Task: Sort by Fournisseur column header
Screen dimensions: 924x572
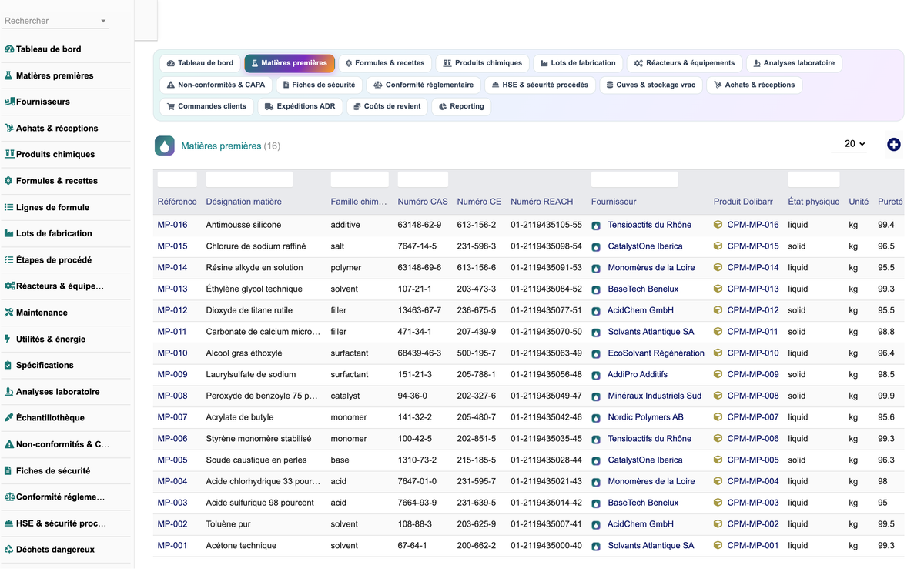Action: point(614,202)
